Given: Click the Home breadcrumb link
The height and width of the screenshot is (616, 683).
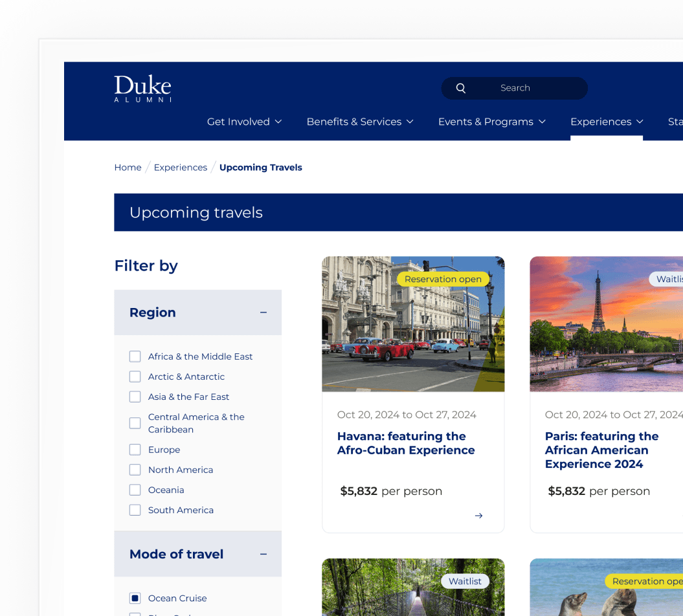Looking at the screenshot, I should click(128, 167).
